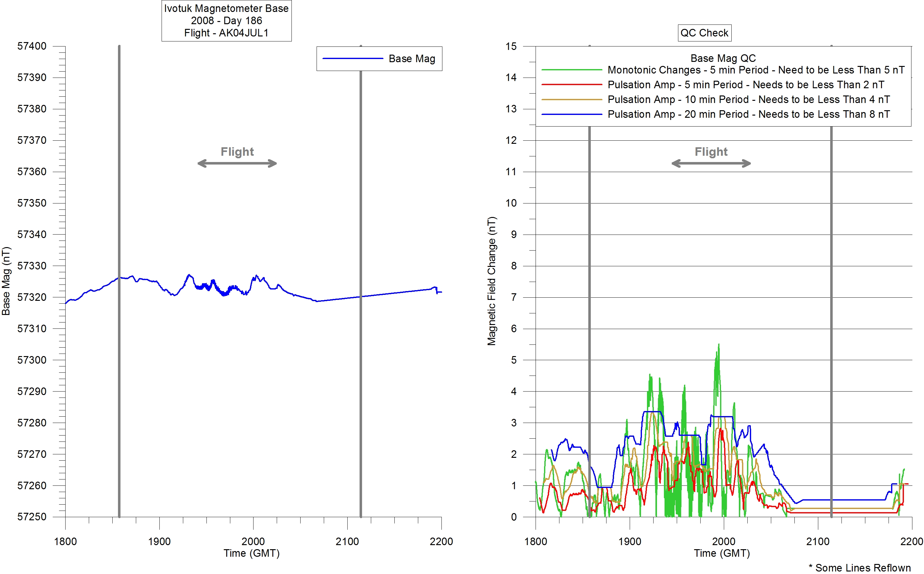
Task: Click the right gray vertical marker in Base Mag chart
Action: tap(361, 228)
